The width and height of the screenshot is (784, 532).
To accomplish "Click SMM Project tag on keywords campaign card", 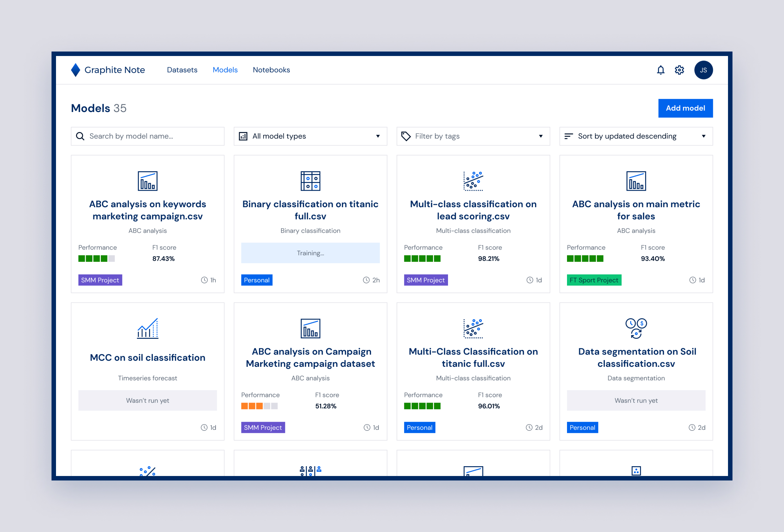I will pos(100,280).
